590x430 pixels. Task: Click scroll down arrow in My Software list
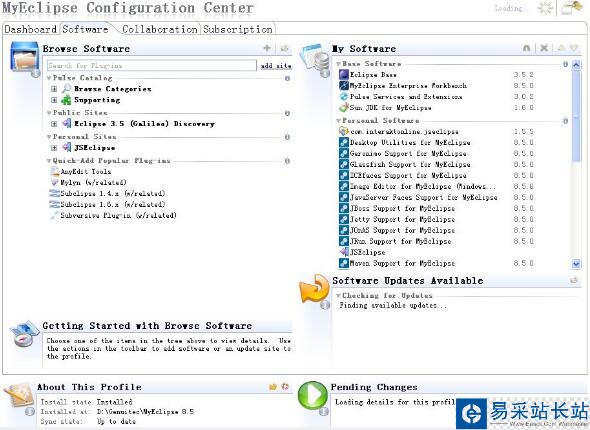[x=576, y=264]
